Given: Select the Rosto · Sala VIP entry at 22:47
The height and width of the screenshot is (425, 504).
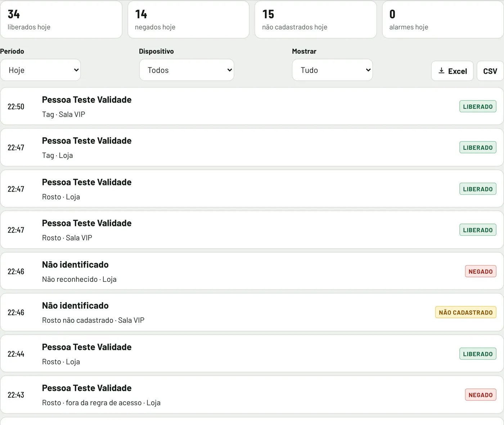Looking at the screenshot, I should pos(252,230).
